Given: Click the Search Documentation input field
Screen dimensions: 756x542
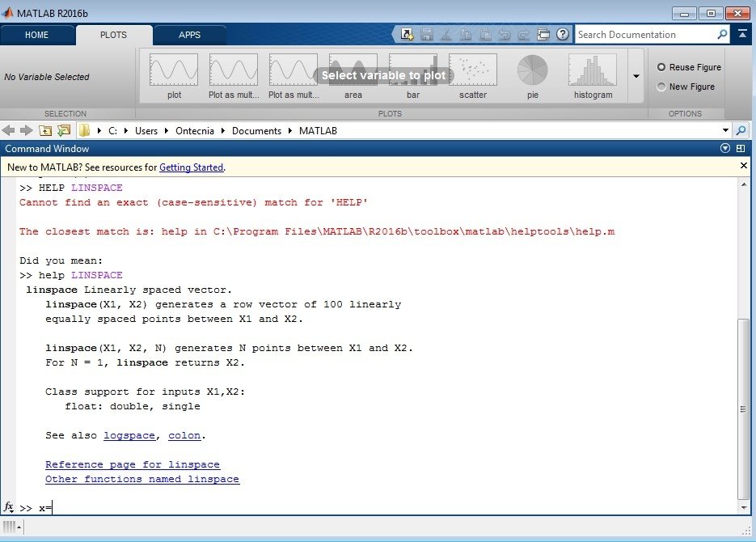Looking at the screenshot, I should 646,34.
